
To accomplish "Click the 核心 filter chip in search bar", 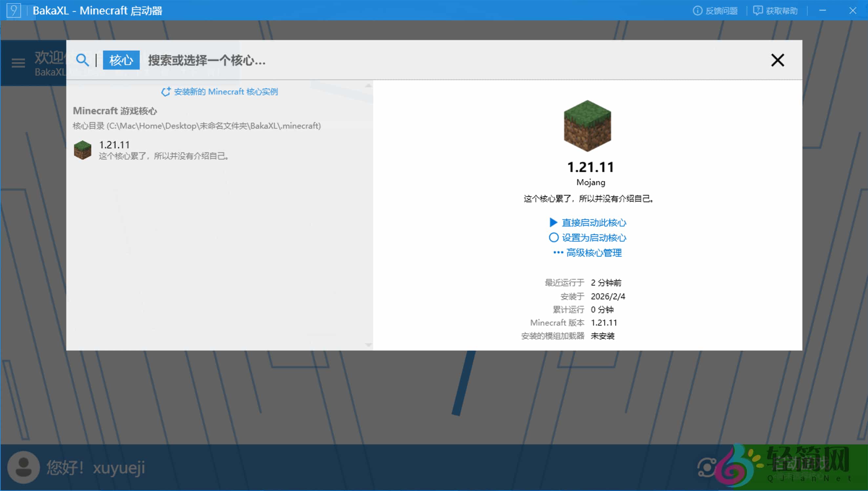I will coord(121,60).
